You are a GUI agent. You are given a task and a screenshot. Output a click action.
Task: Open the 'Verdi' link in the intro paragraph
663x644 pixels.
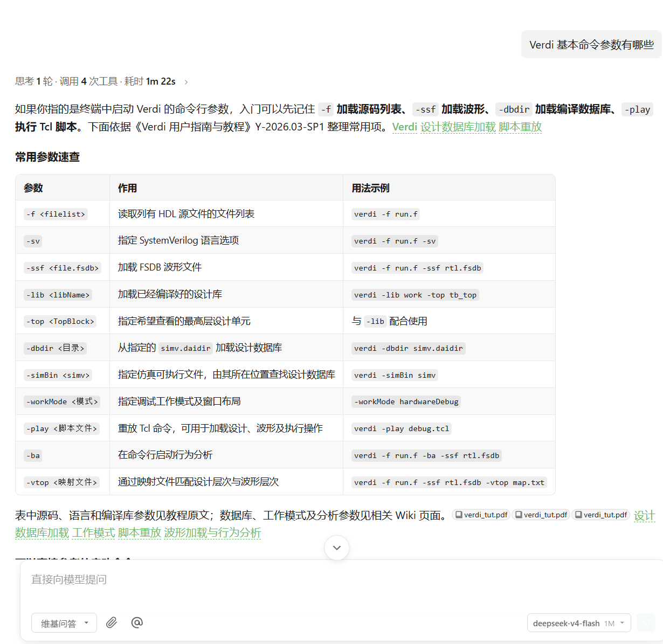click(405, 127)
